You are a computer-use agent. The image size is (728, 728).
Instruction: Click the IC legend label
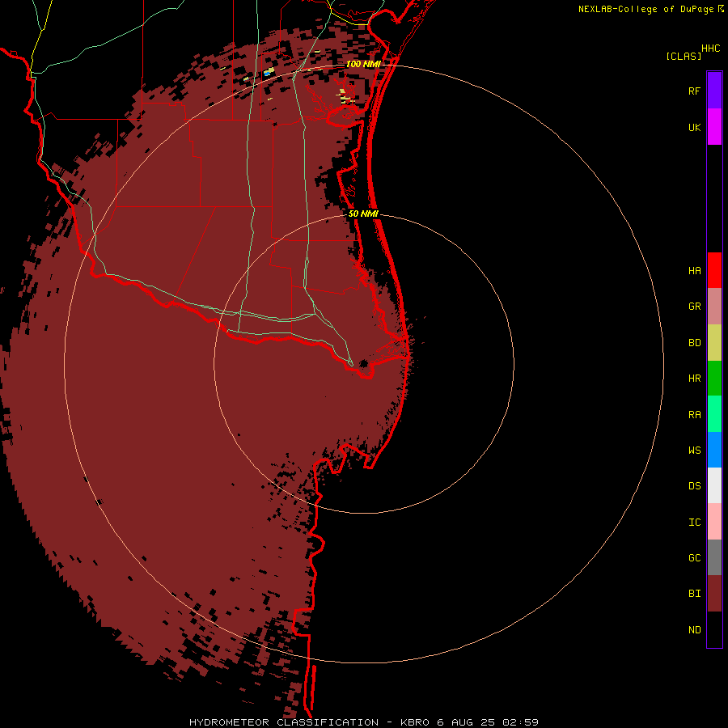[694, 522]
